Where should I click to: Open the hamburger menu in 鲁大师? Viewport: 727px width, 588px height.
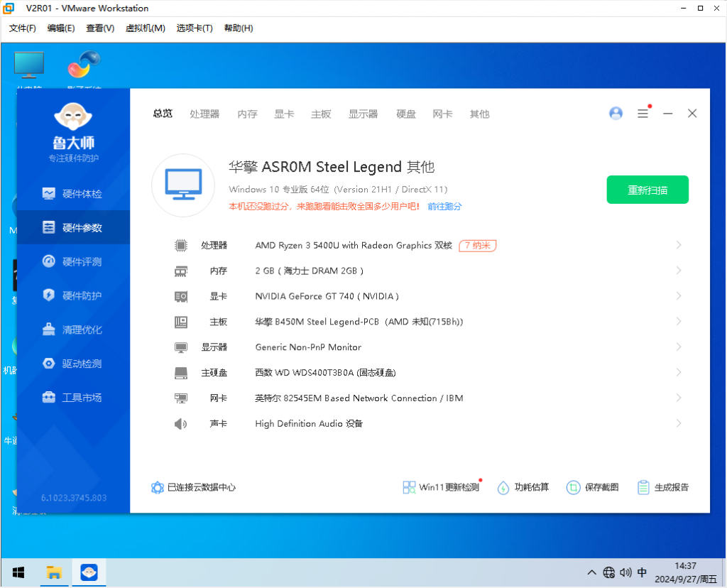[x=643, y=113]
